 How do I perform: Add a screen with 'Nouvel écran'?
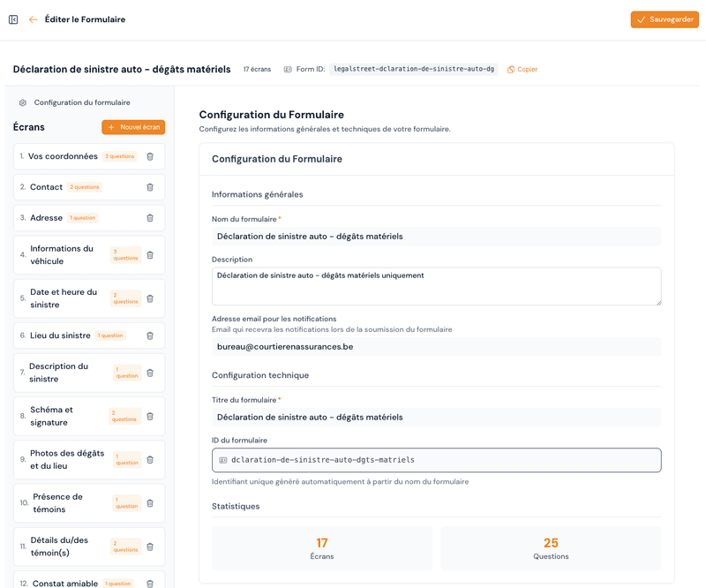tap(133, 127)
